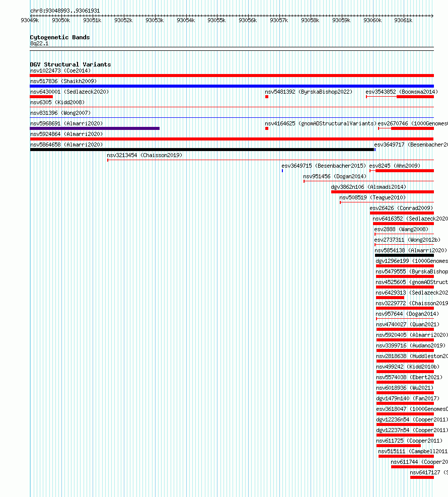Click nsv6018936 (Wu2021) label

click(405, 388)
